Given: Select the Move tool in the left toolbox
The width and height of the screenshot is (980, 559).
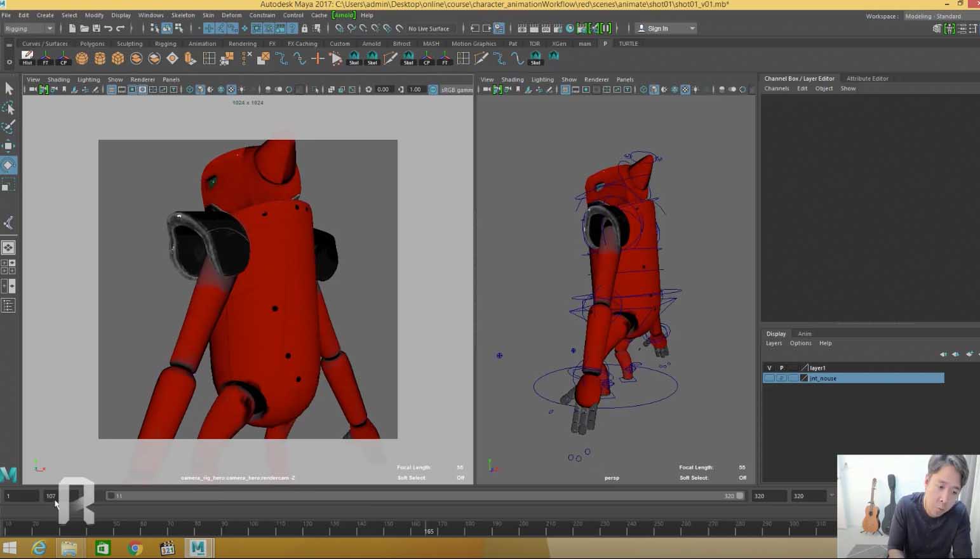Looking at the screenshot, I should pos(8,146).
